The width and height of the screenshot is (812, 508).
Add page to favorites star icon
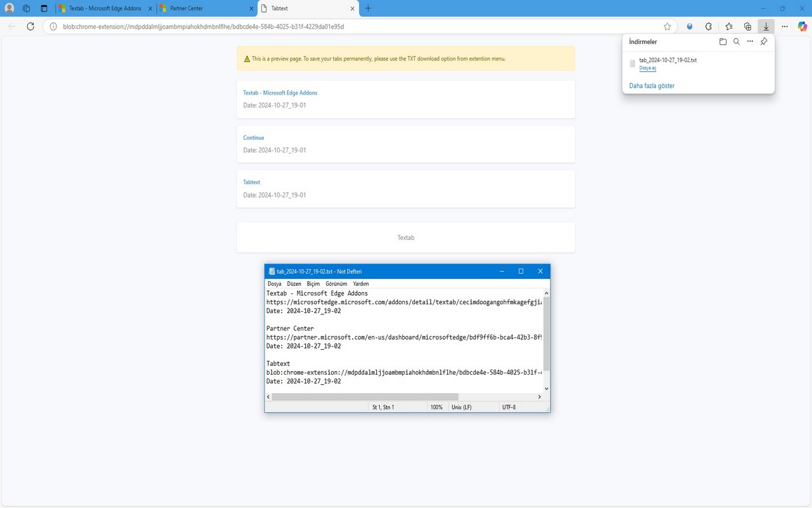click(667, 27)
